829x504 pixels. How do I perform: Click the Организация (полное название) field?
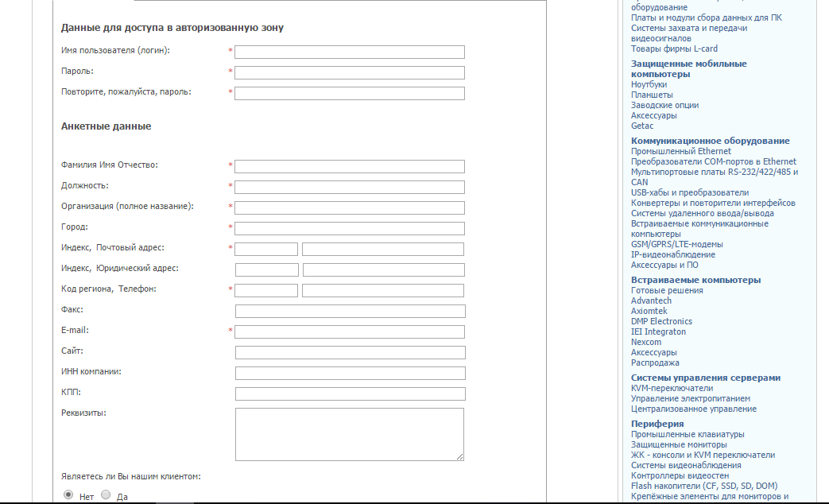tap(350, 207)
